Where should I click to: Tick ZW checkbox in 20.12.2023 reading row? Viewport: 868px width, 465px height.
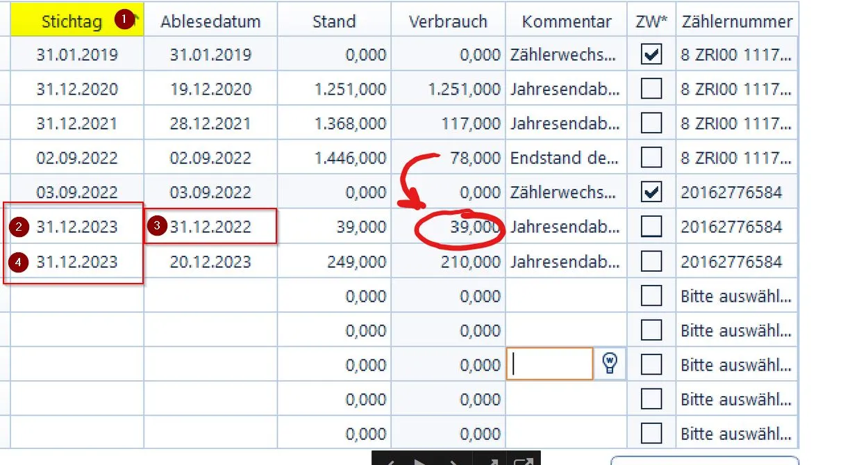coord(651,261)
